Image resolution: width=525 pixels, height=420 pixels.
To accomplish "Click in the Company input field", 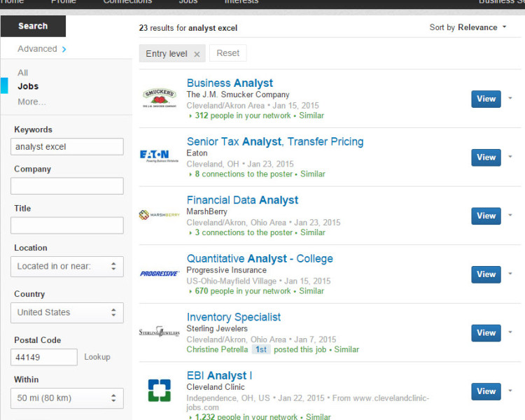I will point(67,186).
